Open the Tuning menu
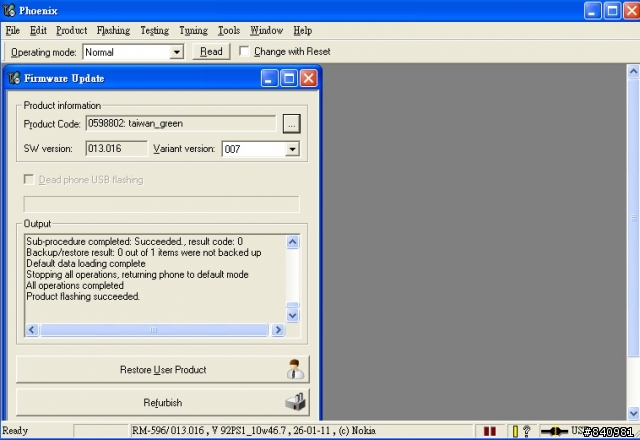This screenshot has height=440, width=640. (193, 31)
